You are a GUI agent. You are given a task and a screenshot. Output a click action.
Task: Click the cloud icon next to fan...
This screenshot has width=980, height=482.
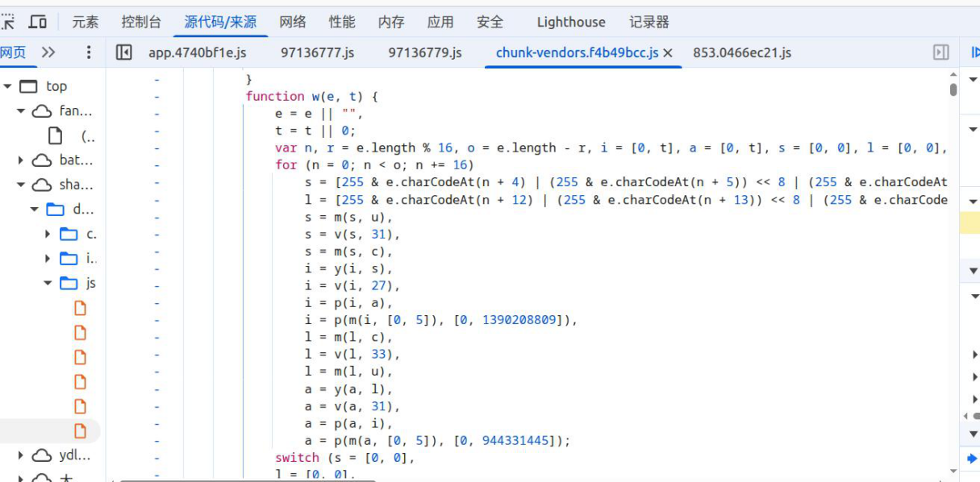tap(42, 111)
